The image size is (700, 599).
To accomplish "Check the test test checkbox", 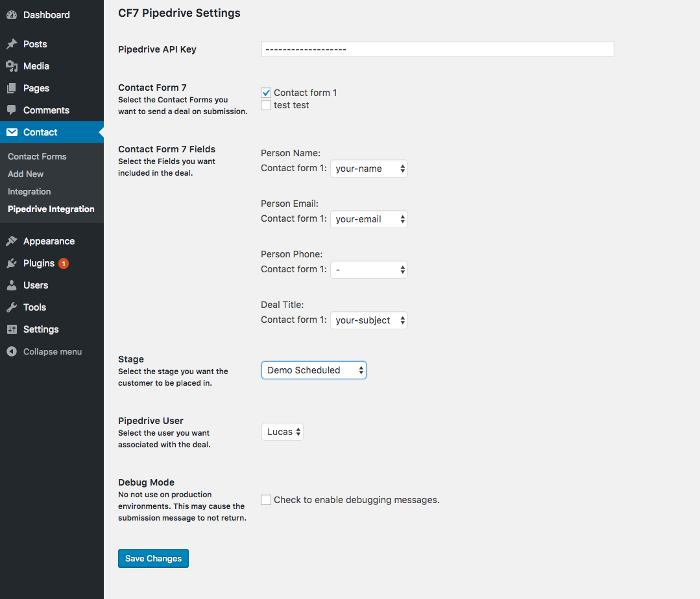I will pos(266,105).
